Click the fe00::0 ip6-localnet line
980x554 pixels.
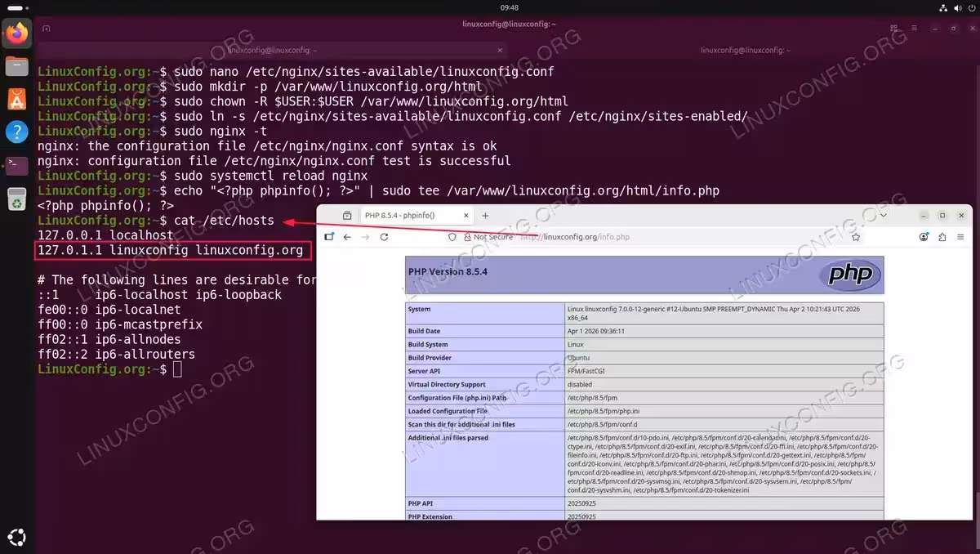pyautogui.click(x=109, y=310)
